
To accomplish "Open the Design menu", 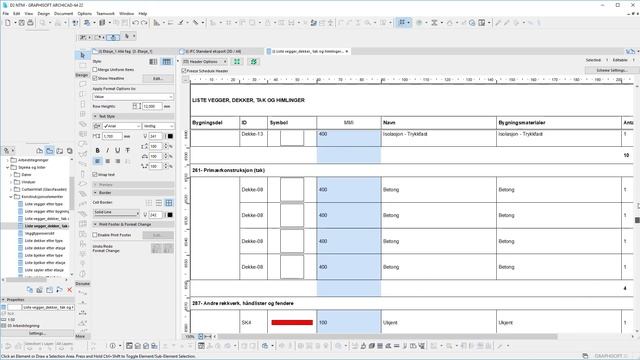I will (x=43, y=13).
